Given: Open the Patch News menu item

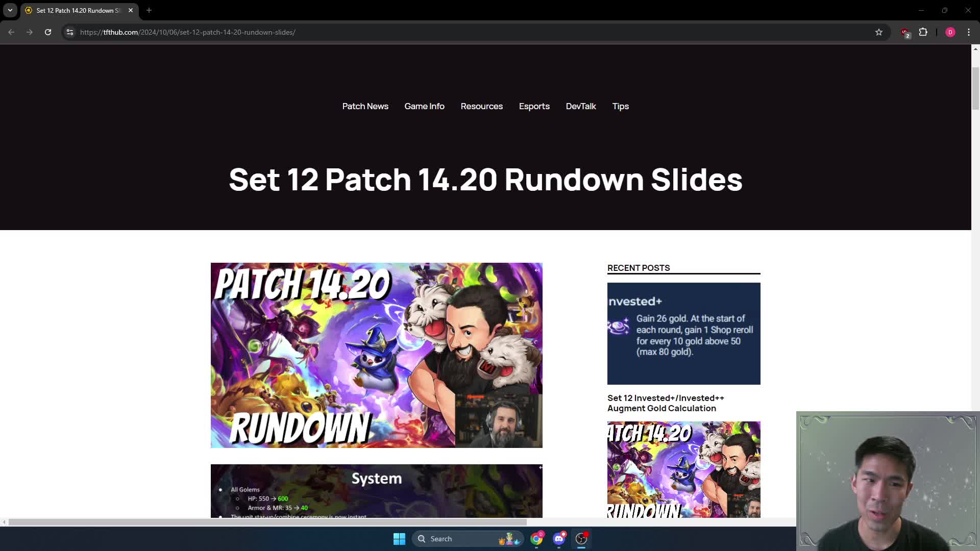Looking at the screenshot, I should 365,106.
